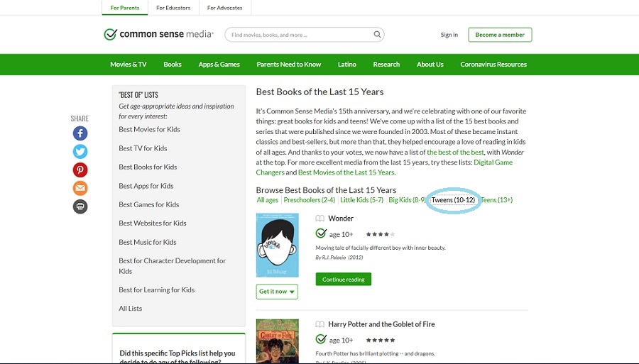The height and width of the screenshot is (364, 639).
Task: Click the Goblet of Fire cover thumbnail
Action: pyautogui.click(x=278, y=341)
